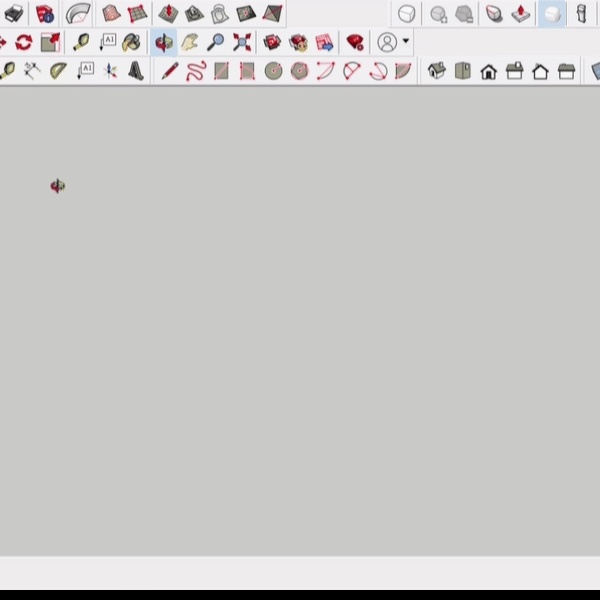Switch to Top view icon
This screenshot has height=600, width=600.
[463, 71]
